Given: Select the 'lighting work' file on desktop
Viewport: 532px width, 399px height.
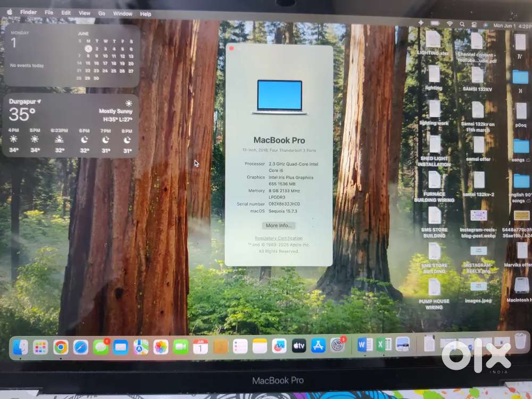Looking at the screenshot, I should 434,113.
